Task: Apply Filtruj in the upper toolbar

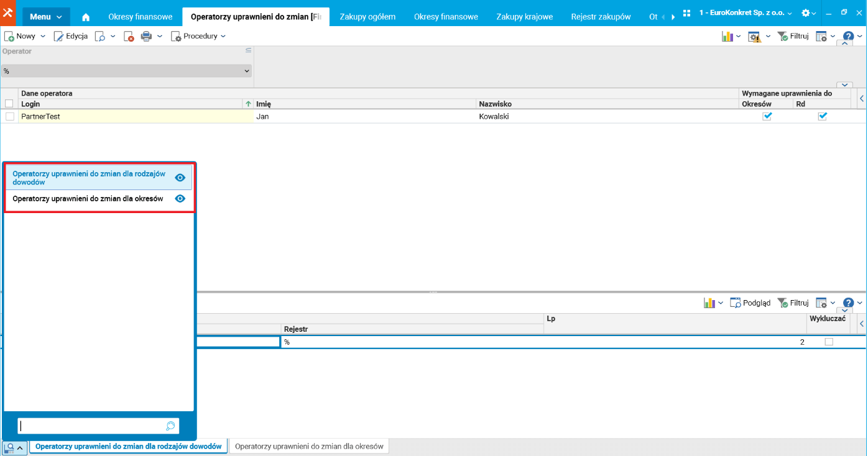Action: [x=793, y=37]
